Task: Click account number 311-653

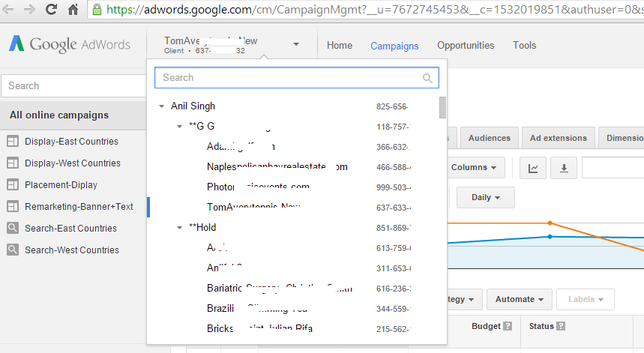Action: 394,268
